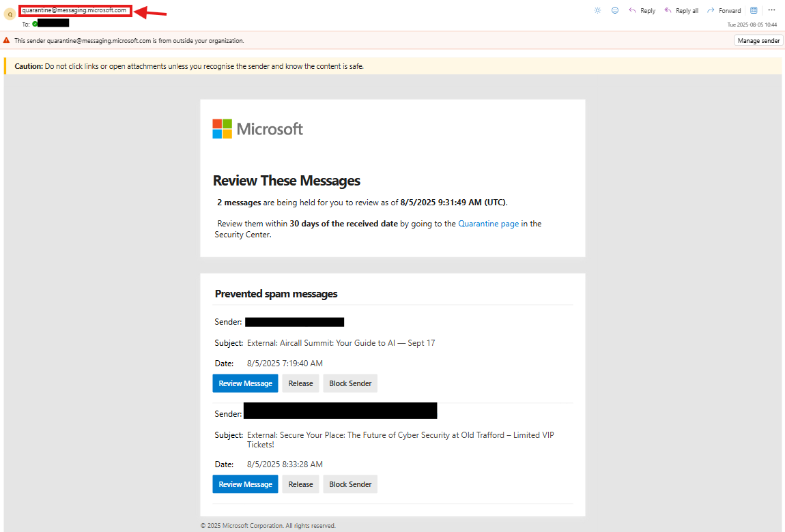Image resolution: width=785 pixels, height=532 pixels.
Task: Block Sender of Old Trafford Cyber Security message
Action: click(x=350, y=484)
